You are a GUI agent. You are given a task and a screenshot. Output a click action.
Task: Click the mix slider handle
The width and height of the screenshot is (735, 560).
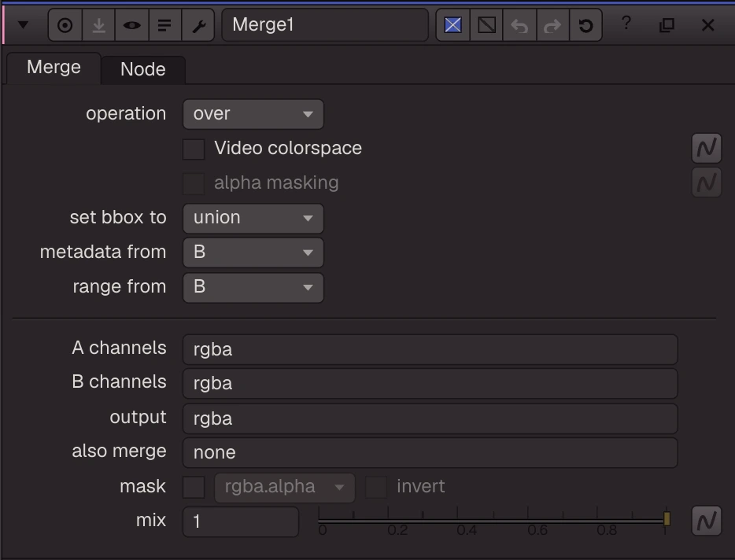click(667, 519)
